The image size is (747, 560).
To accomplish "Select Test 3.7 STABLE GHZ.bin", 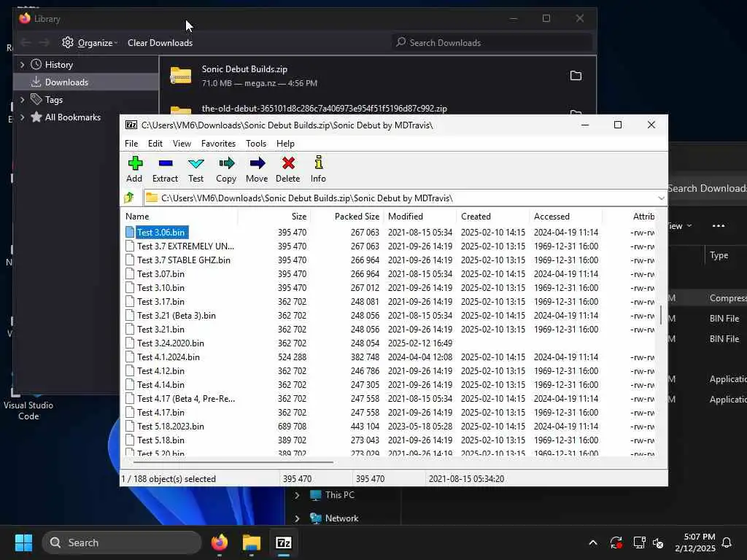I will click(x=183, y=260).
